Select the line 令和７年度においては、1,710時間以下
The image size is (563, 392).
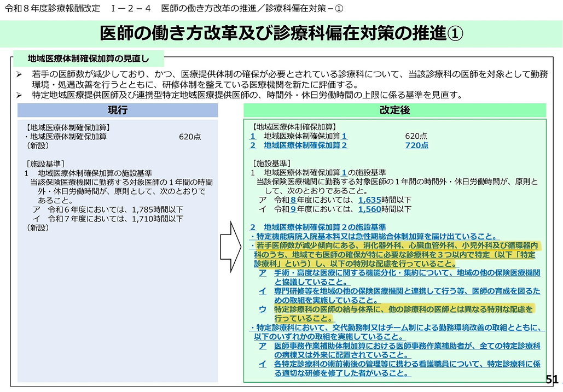click(x=108, y=219)
